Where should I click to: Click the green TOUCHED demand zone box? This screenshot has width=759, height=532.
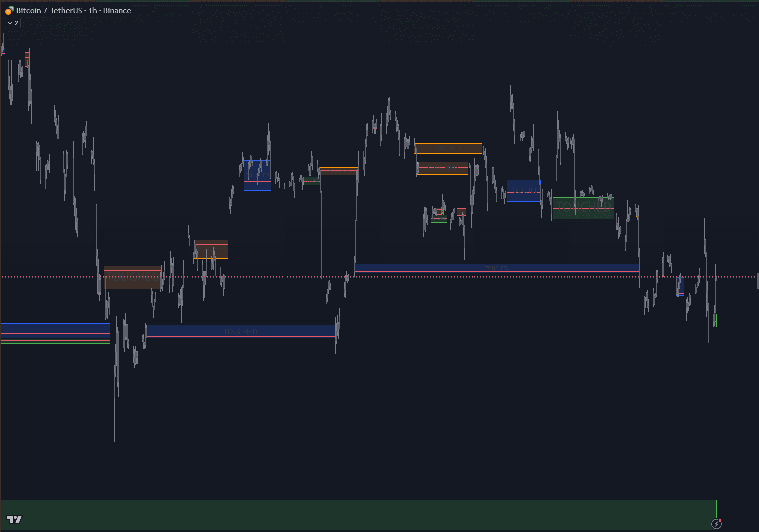pyautogui.click(x=583, y=208)
